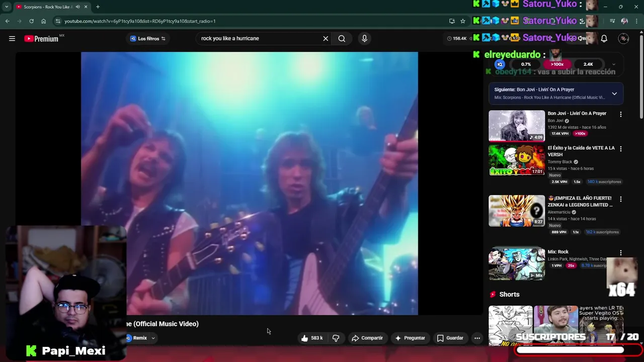Submit search with magnifier icon
Viewport: 644px width, 362px height.
tap(342, 39)
